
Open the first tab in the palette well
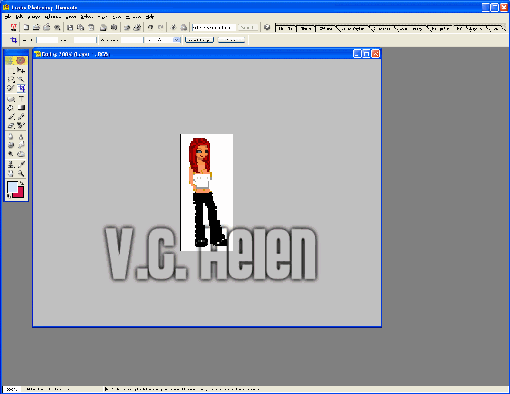pyautogui.click(x=286, y=29)
